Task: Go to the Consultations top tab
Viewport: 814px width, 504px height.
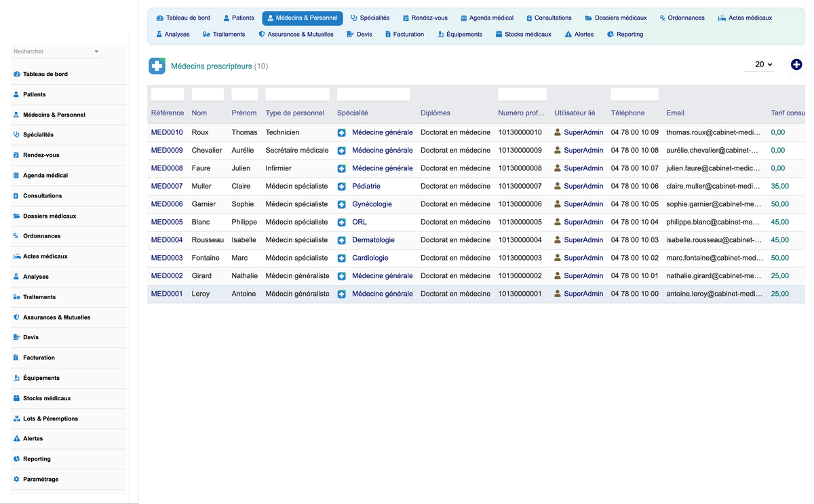Action: (x=549, y=18)
